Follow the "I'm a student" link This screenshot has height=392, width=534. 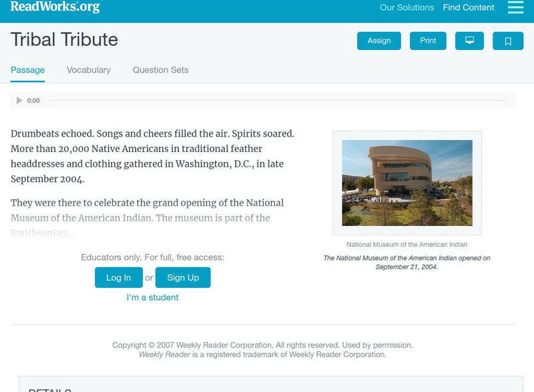[x=153, y=297]
